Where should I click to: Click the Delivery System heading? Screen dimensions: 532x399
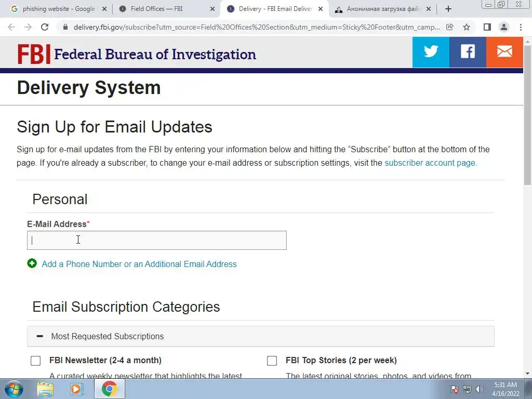(x=89, y=87)
